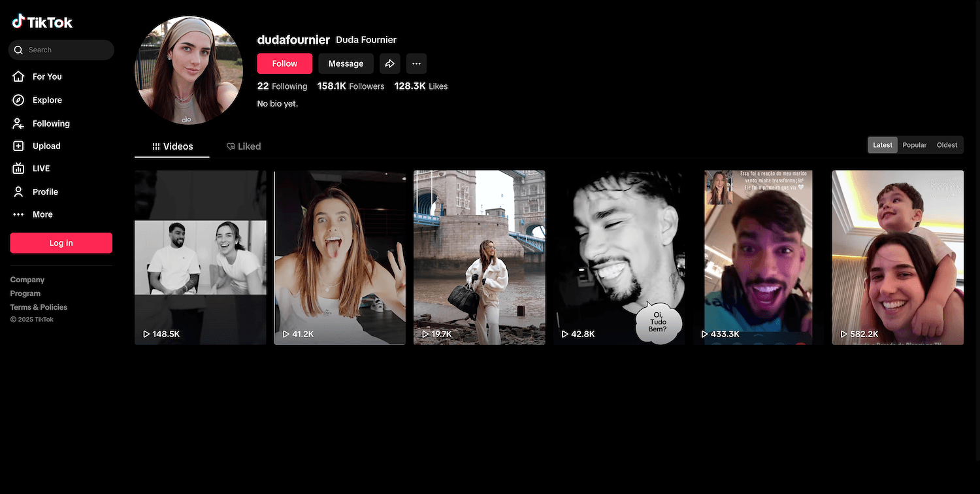
Task: Open the Upload page
Action: pos(46,146)
